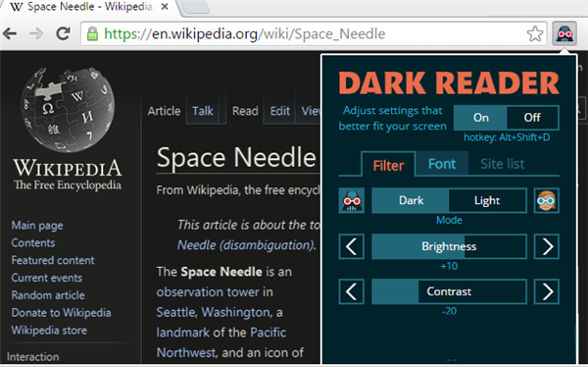588x367 pixels.
Task: Click the DARK READER title logo
Action: 449,83
